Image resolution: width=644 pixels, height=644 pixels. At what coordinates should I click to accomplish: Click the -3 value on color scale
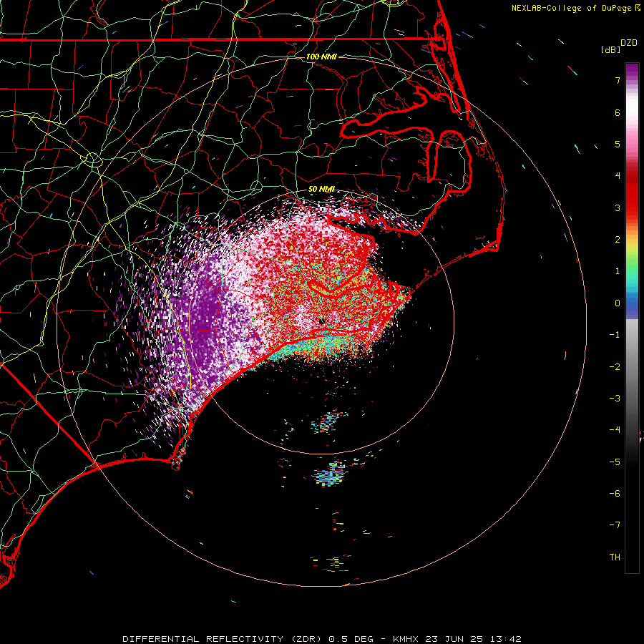615,399
